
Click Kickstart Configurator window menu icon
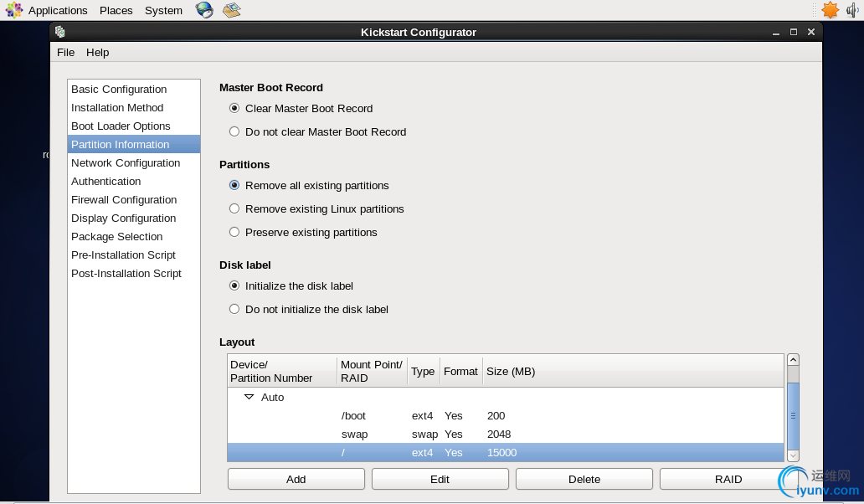pos(60,32)
